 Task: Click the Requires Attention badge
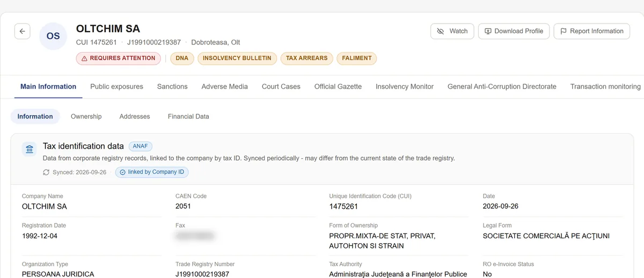pyautogui.click(x=118, y=58)
